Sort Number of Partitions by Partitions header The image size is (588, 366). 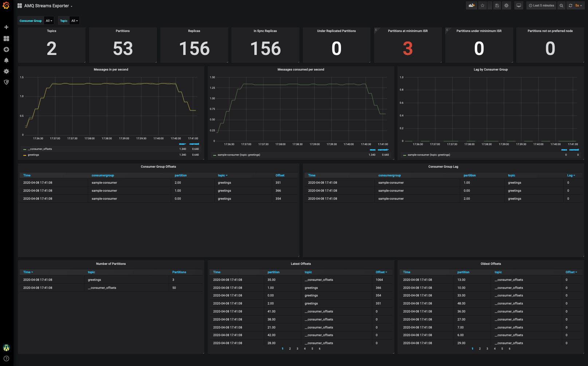[179, 272]
